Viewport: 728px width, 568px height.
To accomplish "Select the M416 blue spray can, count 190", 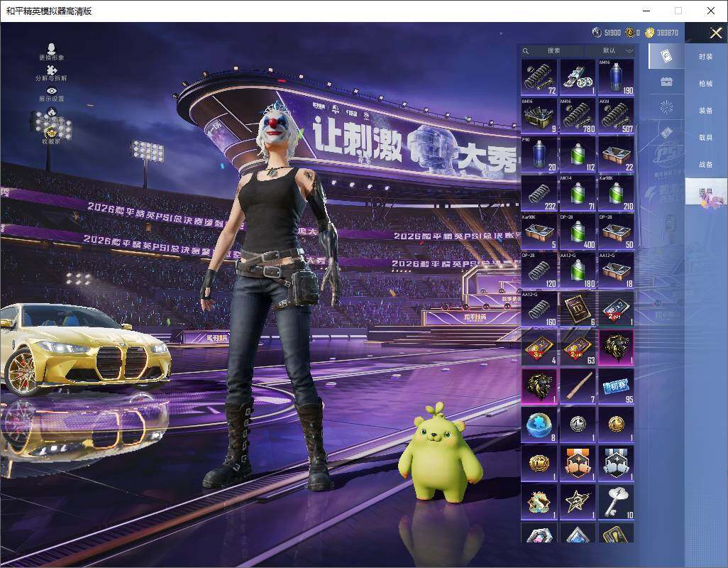I will pos(616,77).
